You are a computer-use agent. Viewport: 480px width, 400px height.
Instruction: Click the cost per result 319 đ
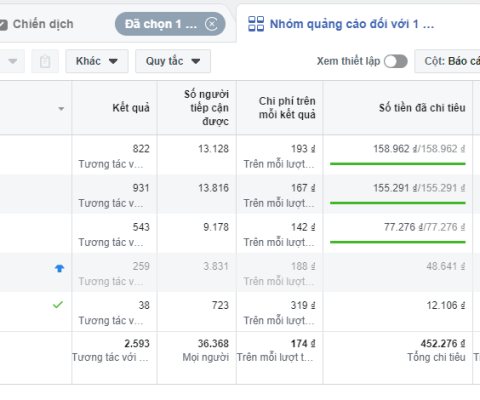coord(303,305)
